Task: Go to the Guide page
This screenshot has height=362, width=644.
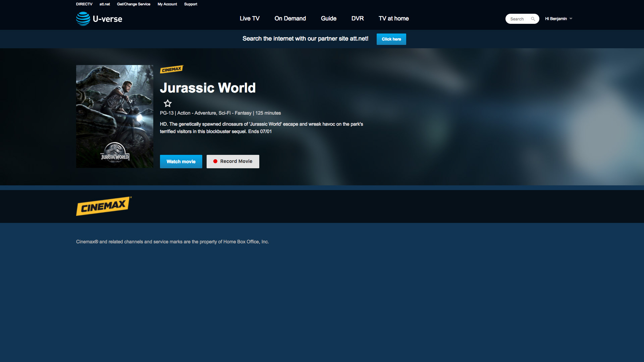Action: [x=328, y=18]
